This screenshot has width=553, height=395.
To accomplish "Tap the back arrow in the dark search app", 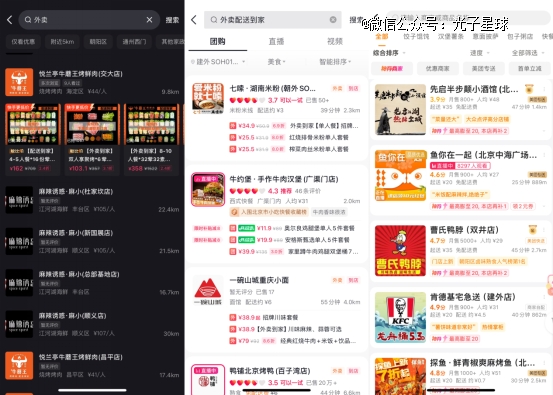I will coord(10,20).
